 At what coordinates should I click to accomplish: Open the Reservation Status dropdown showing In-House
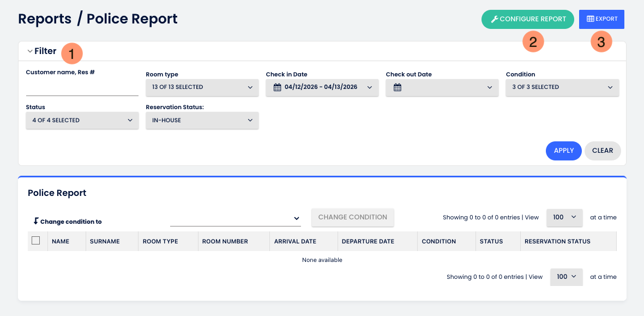pyautogui.click(x=202, y=121)
